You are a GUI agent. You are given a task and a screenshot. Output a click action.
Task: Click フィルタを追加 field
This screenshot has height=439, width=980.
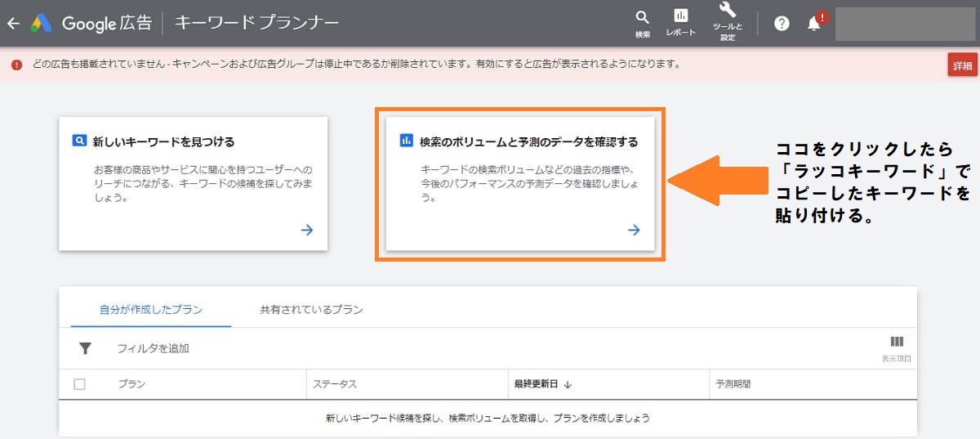pos(153,348)
